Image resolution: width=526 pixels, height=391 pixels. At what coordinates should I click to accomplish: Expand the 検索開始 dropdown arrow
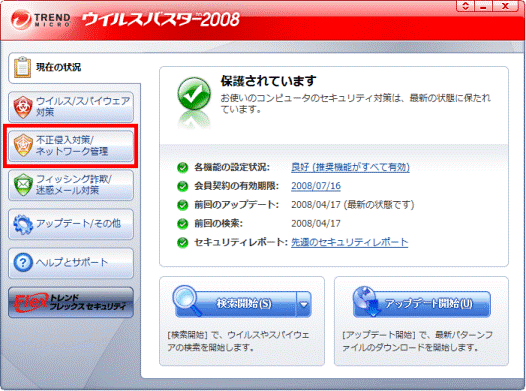coord(304,304)
